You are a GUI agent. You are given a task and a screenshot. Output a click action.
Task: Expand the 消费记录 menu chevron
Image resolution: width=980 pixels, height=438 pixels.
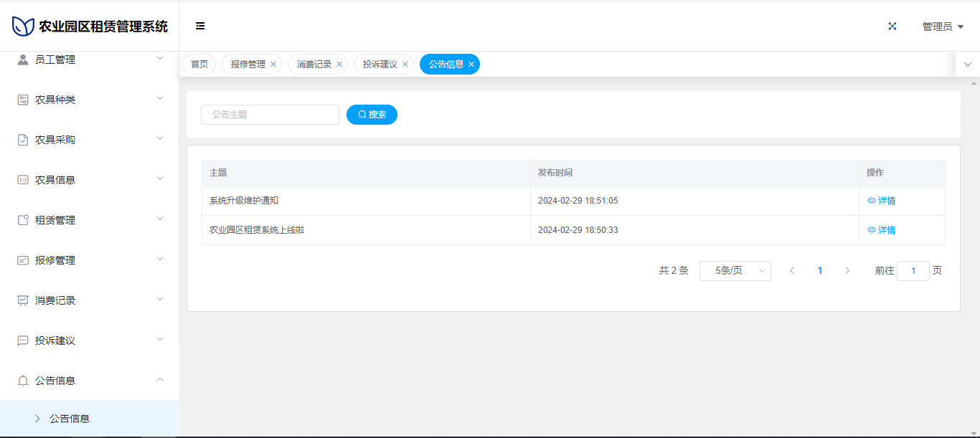(160, 299)
